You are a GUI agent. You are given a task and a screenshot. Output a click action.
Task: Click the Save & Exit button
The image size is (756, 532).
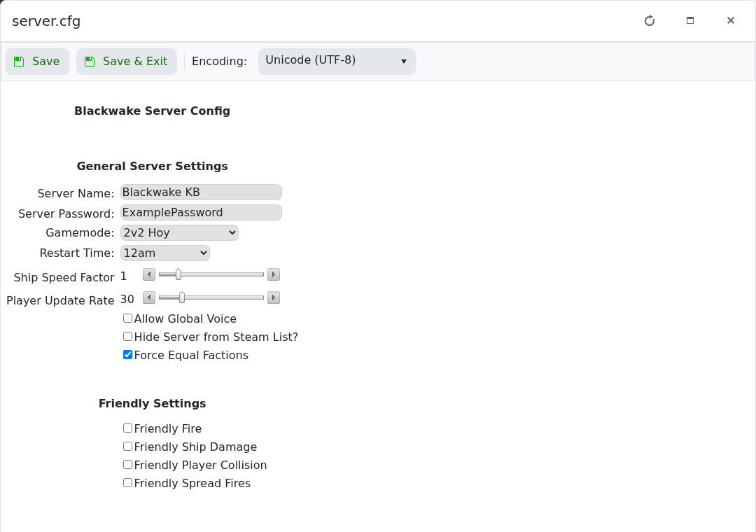click(126, 62)
